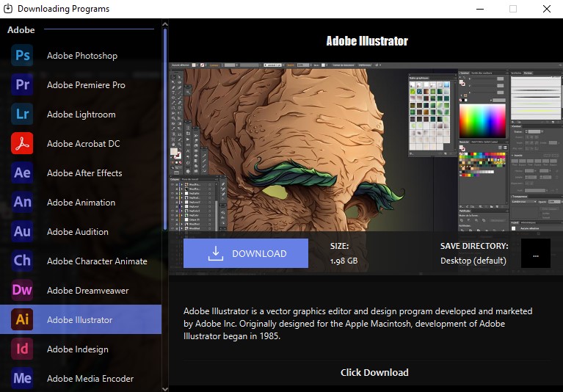Click the Character Animate Ch icon
Screen dimensions: 563x392
click(23, 261)
